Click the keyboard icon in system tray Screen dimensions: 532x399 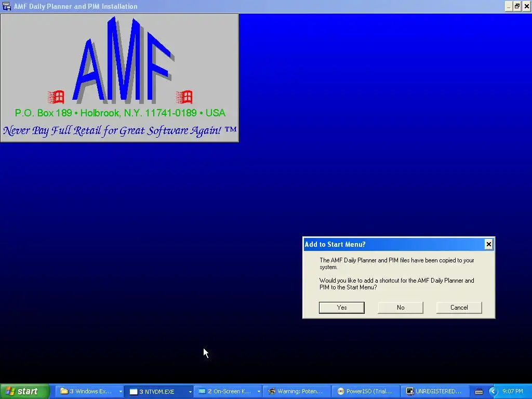(478, 392)
